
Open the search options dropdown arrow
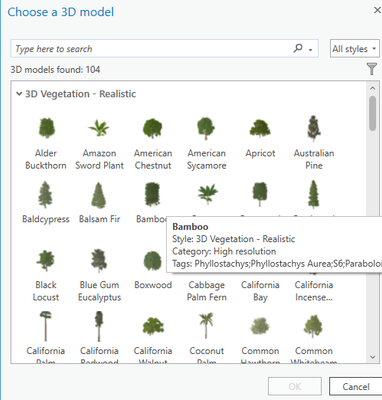(311, 50)
